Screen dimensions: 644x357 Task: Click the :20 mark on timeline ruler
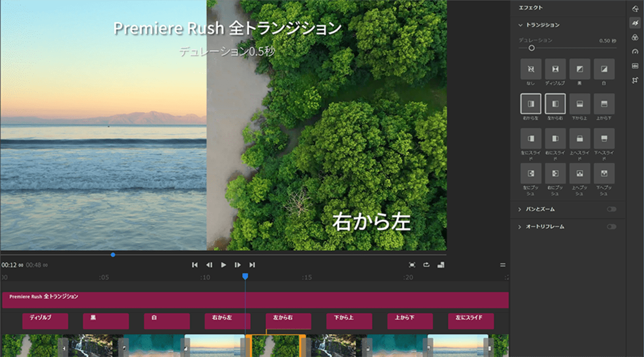408,278
